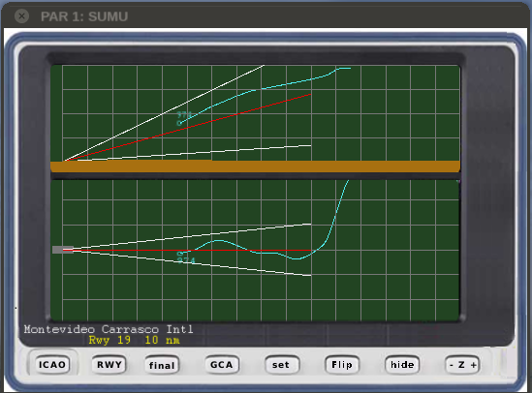Screen dimensions: 532x393
Task: Toggle the final approach button
Action: click(x=162, y=365)
